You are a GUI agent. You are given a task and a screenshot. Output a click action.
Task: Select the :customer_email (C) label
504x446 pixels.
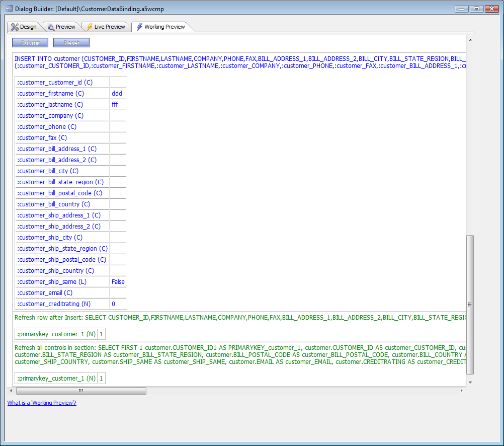(x=45, y=293)
